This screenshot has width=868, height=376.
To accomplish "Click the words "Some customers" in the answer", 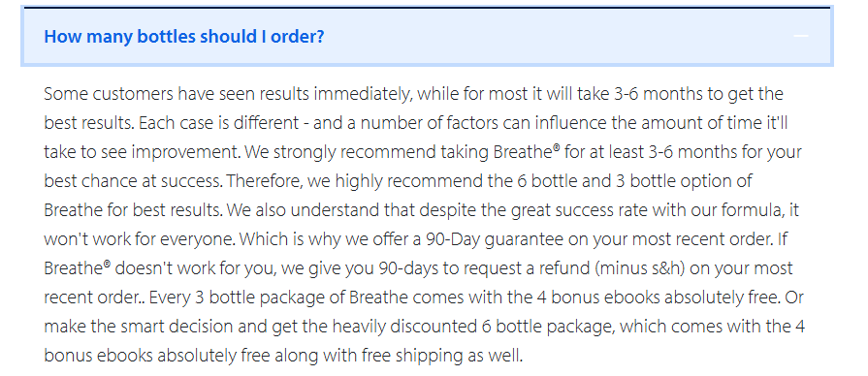I will point(109,94).
